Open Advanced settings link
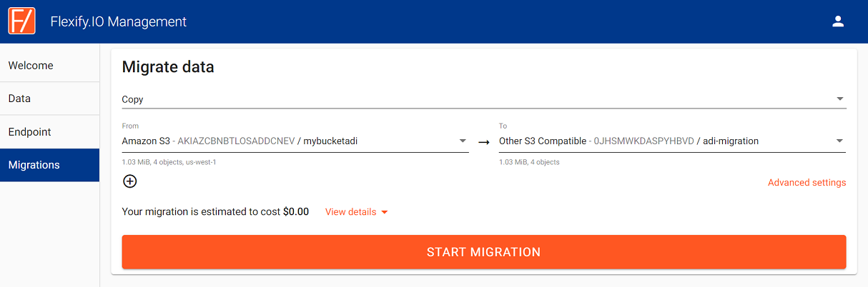Screen dimensions: 868x287 pos(807,183)
